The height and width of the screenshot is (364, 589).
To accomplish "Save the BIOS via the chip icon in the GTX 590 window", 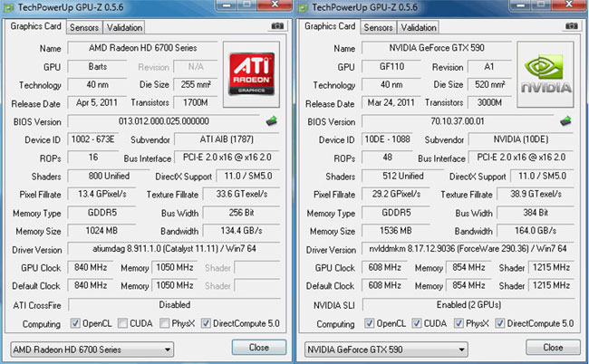I will click(565, 120).
